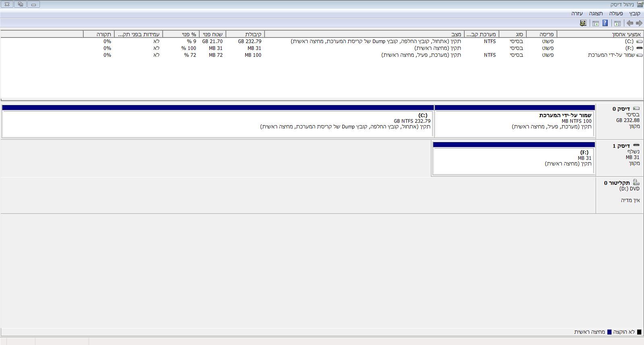
Task: Sort by the תקורה column header
Action: point(99,34)
